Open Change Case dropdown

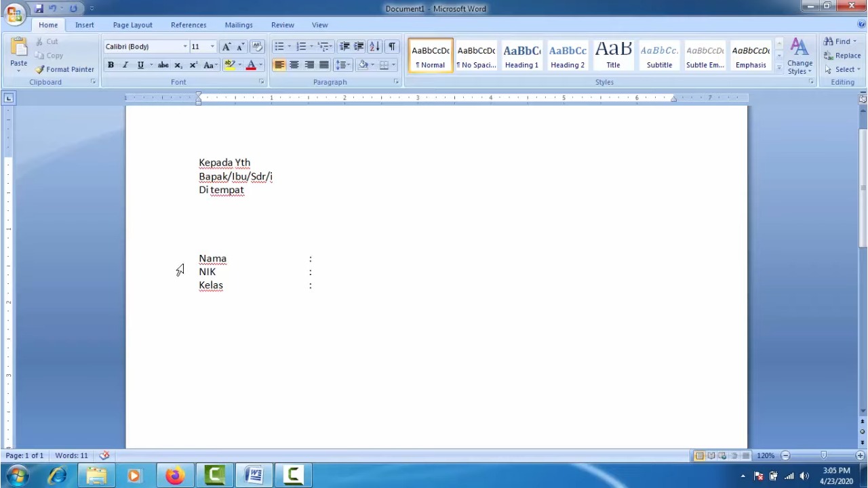210,65
